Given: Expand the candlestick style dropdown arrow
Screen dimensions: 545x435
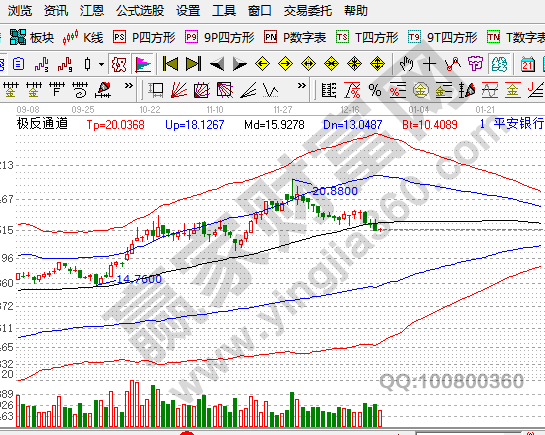Looking at the screenshot, I should click(x=101, y=64).
